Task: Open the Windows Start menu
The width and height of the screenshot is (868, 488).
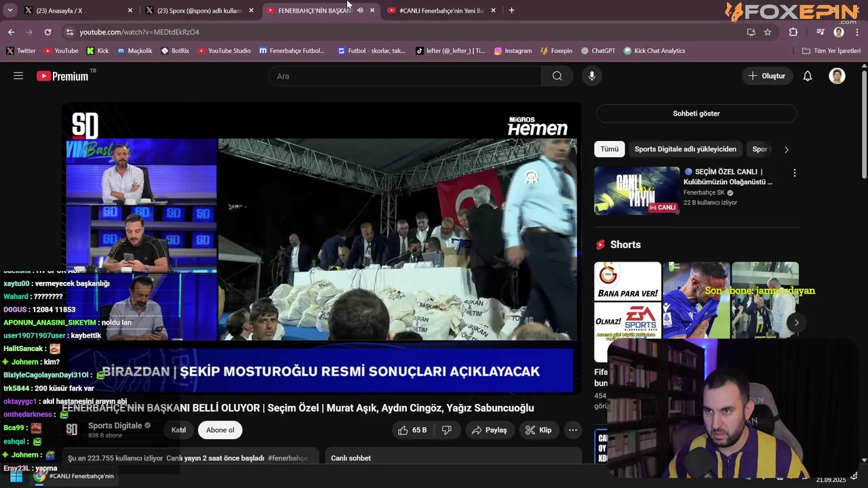Action: tap(16, 476)
